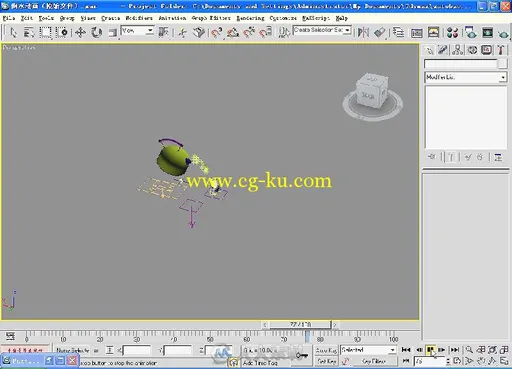
Task: Expand the Modifier List dropdown
Action: [466, 77]
